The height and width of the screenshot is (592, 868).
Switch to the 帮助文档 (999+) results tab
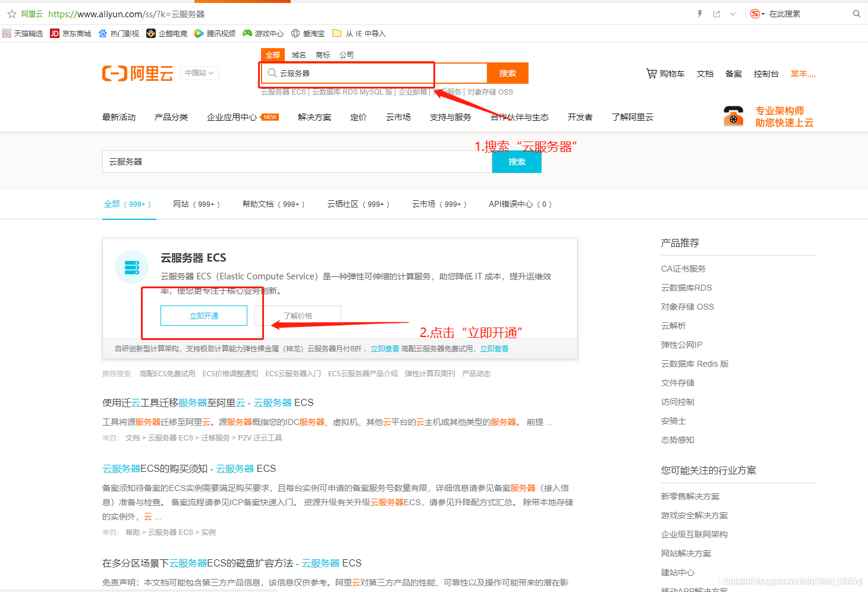273,204
